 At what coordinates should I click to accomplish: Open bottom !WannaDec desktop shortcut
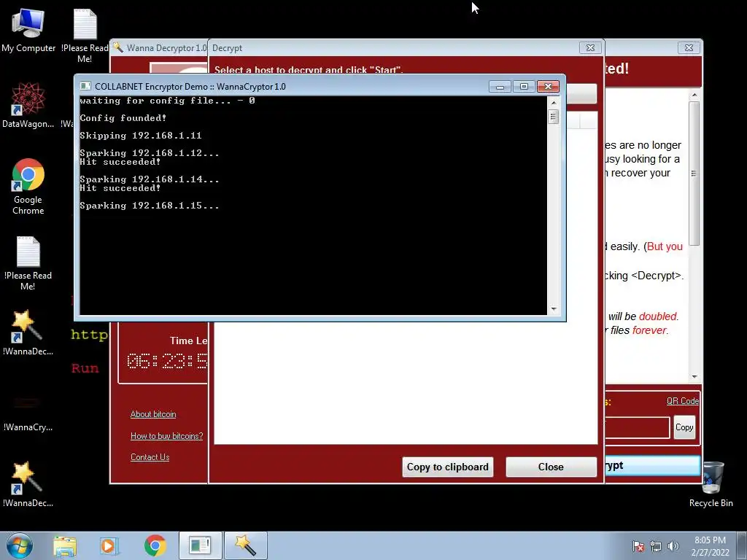(28, 484)
